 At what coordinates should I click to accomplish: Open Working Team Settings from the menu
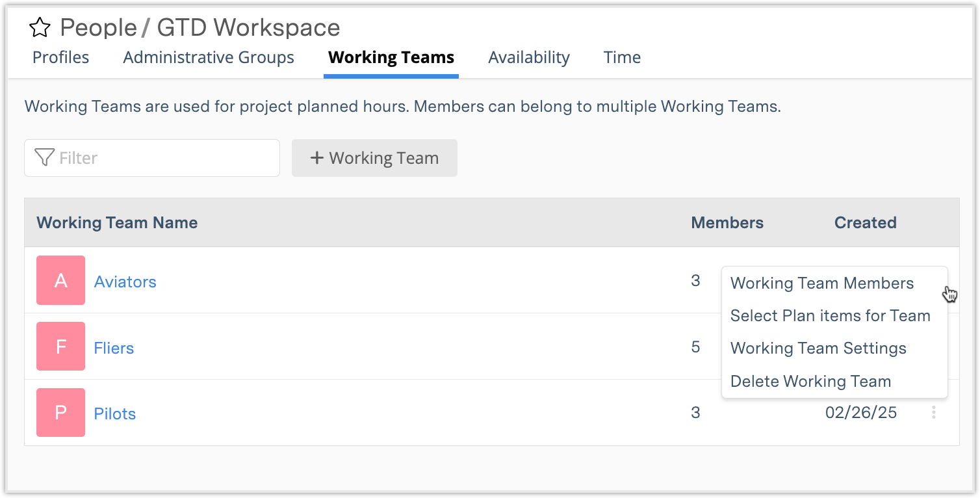click(818, 348)
